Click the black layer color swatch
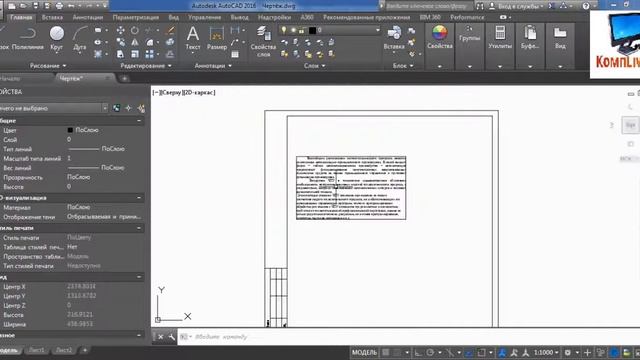640x360 pixels. tap(312, 30)
